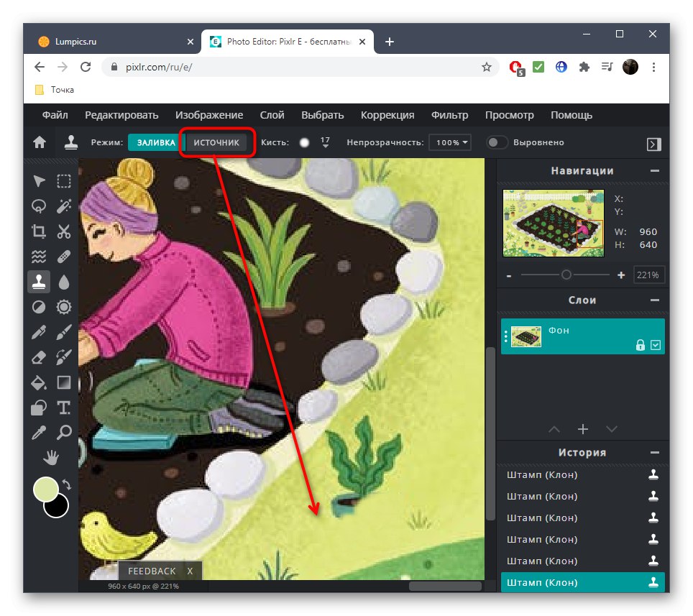Pick the Fill bucket tool

click(x=39, y=382)
